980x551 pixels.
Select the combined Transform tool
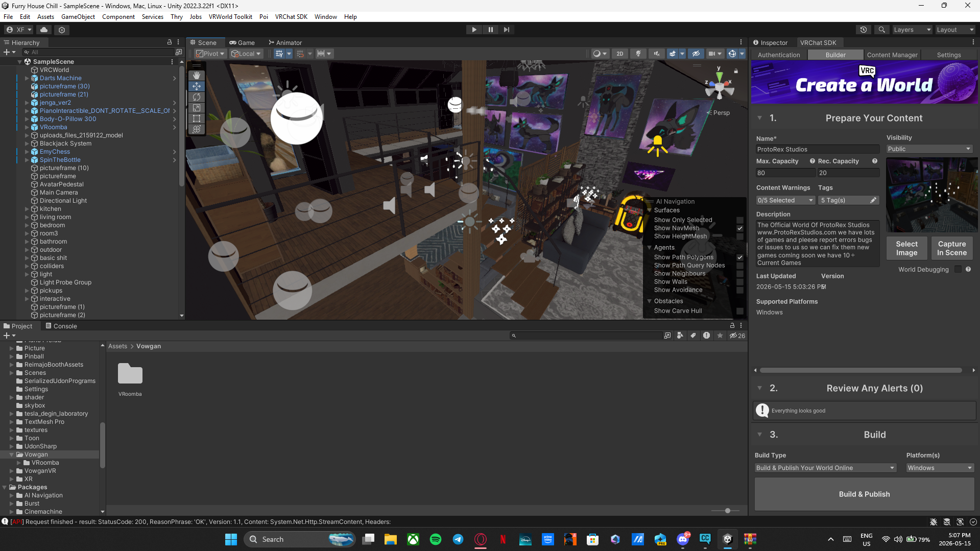click(x=197, y=129)
